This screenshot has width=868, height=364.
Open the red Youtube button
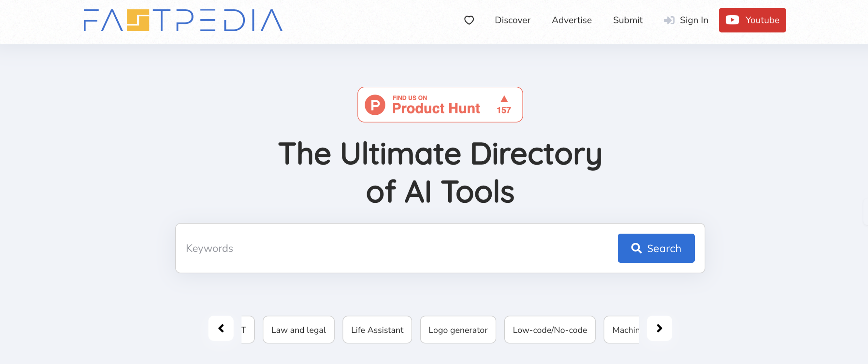pos(752,20)
